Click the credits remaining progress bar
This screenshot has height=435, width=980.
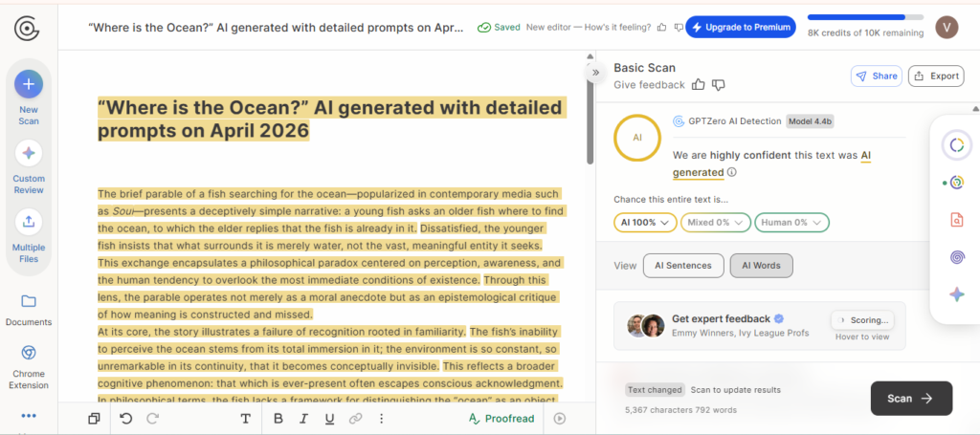pos(865,17)
